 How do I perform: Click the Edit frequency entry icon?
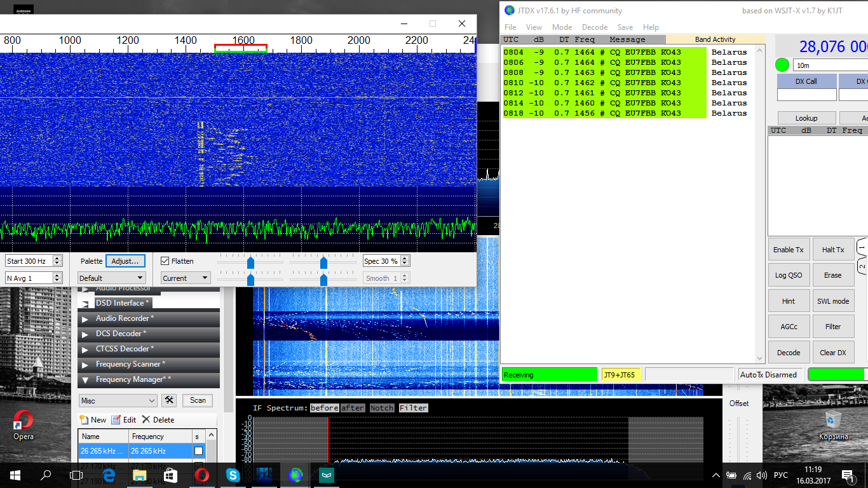click(116, 420)
